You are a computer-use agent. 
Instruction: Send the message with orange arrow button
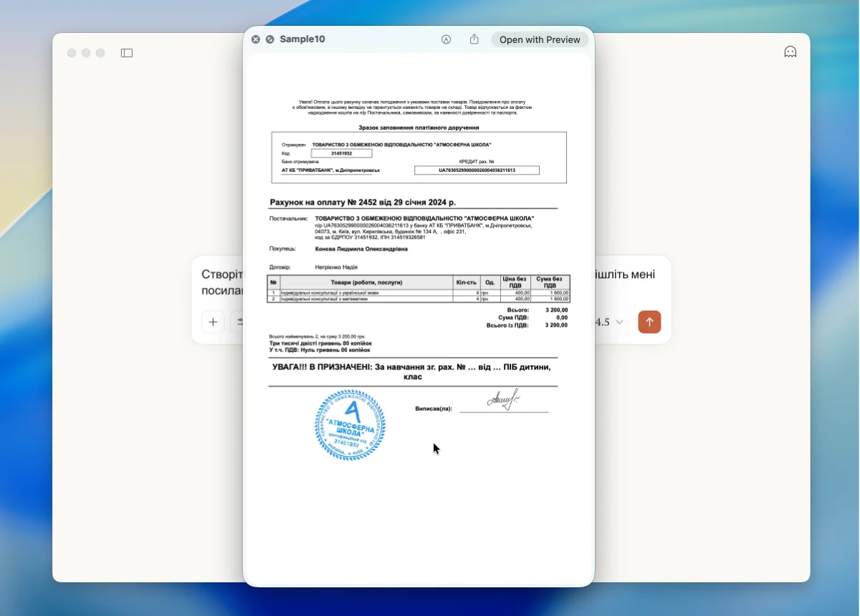pos(649,322)
